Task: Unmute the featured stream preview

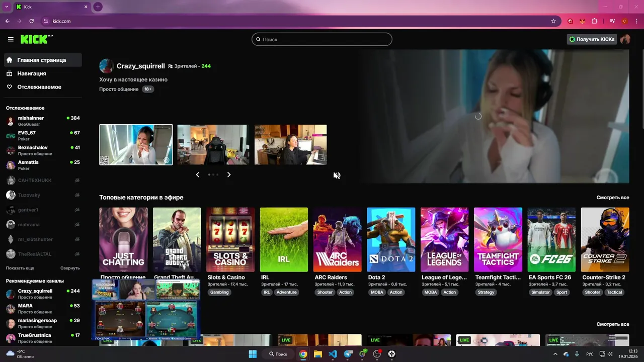Action: 337,175
